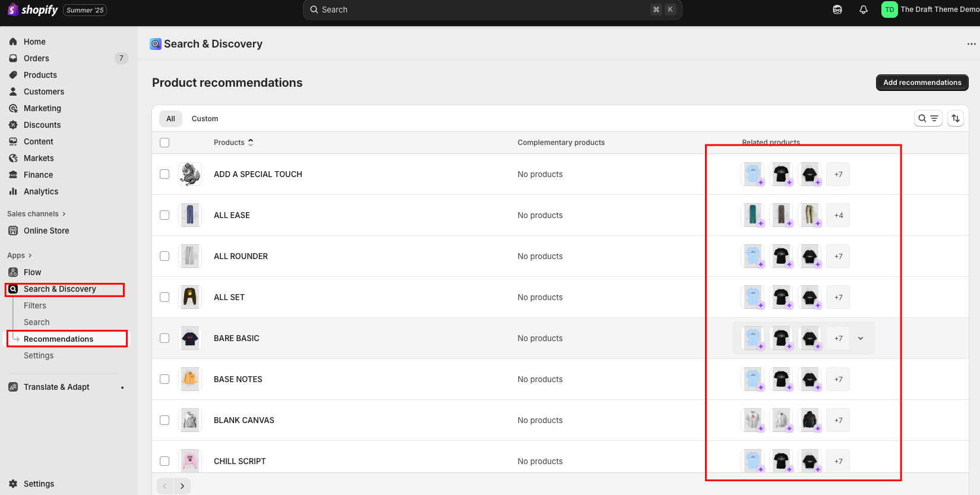Toggle the select-all checkbox in header
980x495 pixels.
tap(165, 143)
